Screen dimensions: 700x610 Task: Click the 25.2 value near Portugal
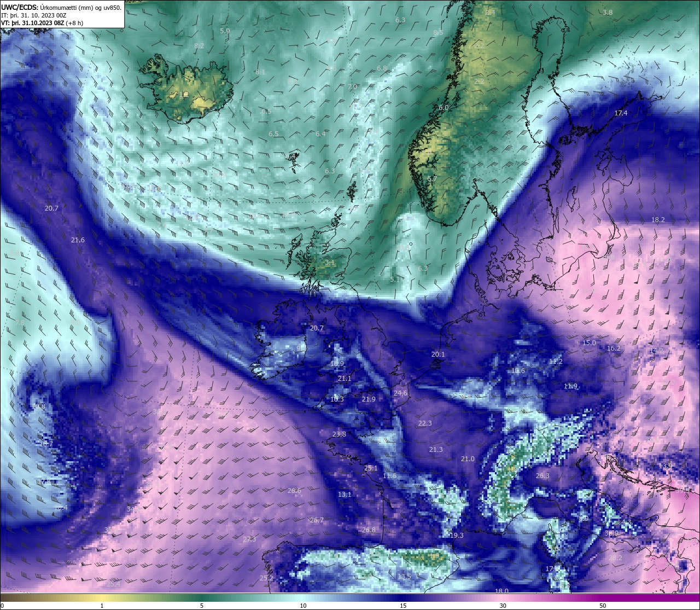266,578
